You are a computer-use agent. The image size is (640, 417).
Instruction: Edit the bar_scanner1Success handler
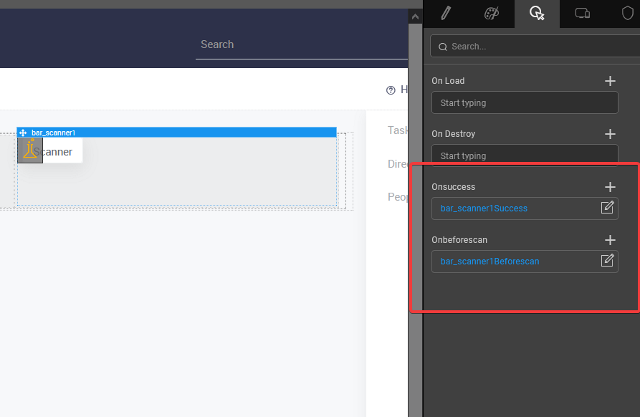point(607,208)
